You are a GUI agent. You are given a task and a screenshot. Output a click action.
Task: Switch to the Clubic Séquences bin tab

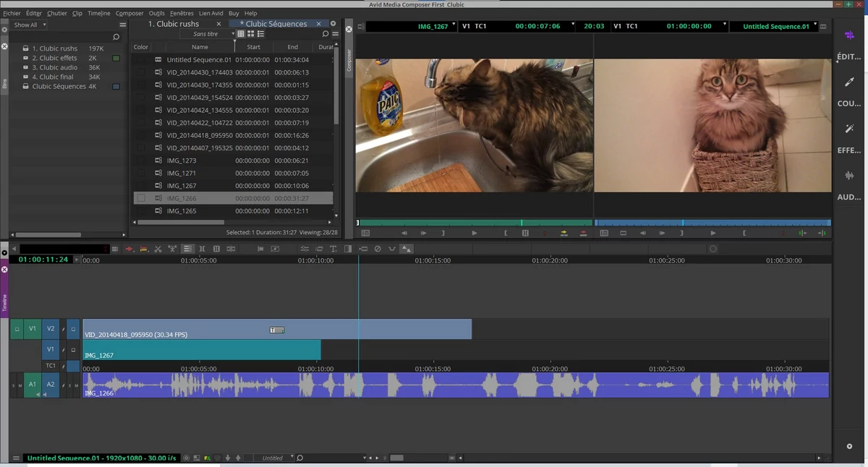(273, 24)
